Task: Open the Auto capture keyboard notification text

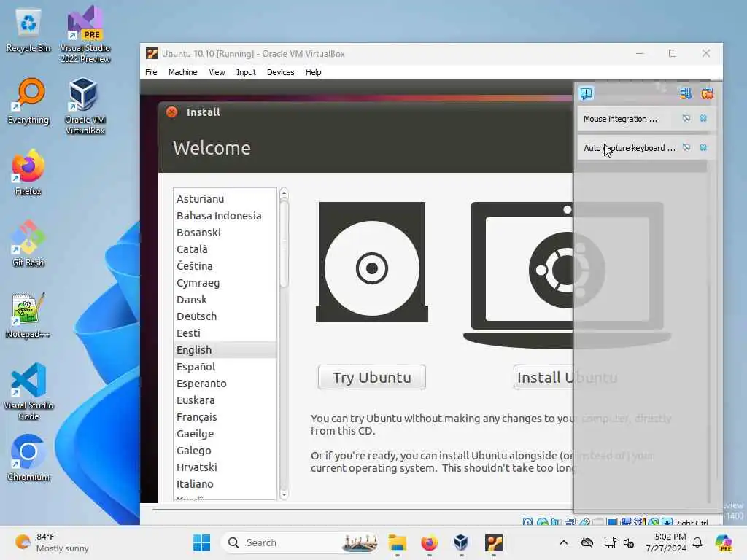Action: [630, 147]
